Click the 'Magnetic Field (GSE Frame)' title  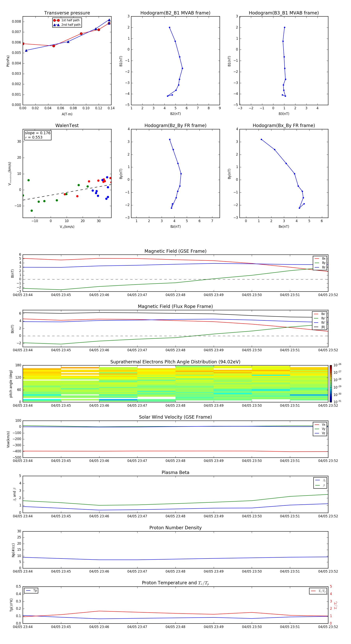(175, 251)
